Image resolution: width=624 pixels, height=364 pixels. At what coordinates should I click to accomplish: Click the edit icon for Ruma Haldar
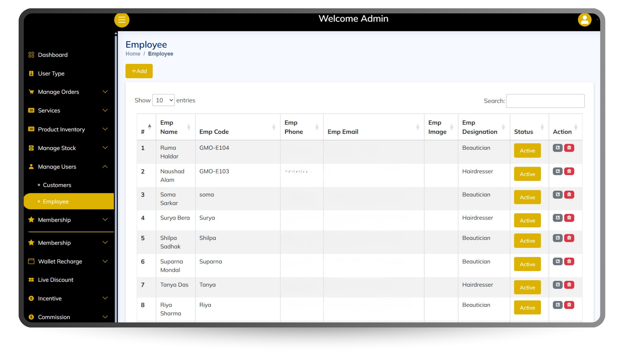point(557,148)
